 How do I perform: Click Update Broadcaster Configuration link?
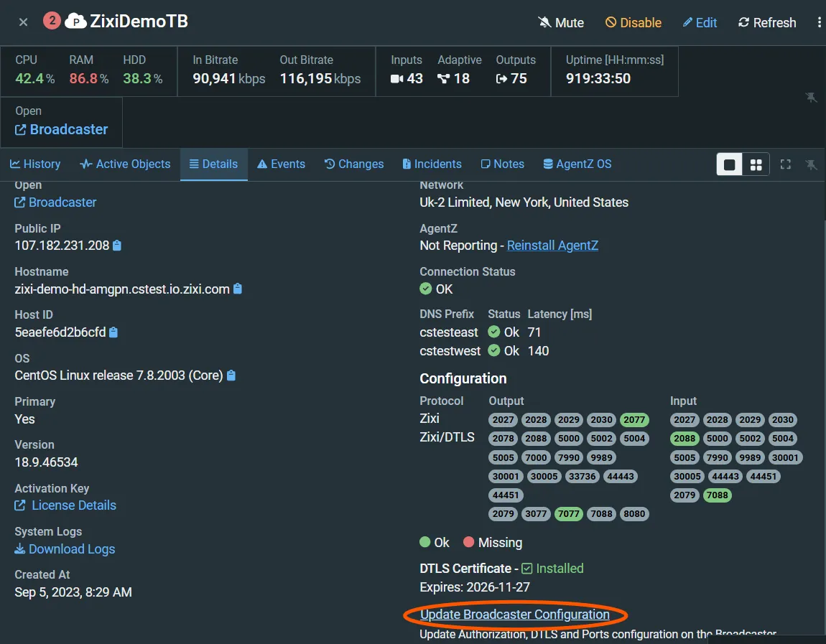pos(515,615)
